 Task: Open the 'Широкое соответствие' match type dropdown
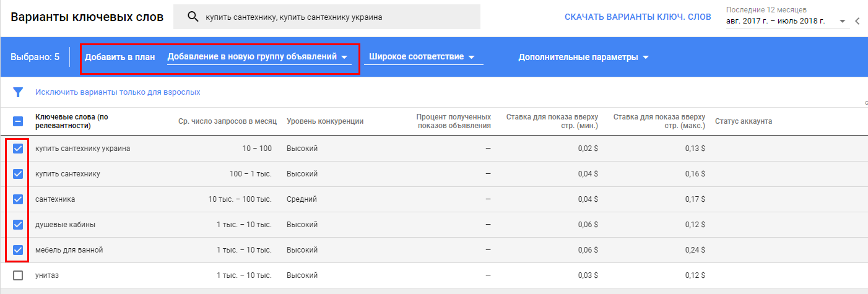(423, 57)
